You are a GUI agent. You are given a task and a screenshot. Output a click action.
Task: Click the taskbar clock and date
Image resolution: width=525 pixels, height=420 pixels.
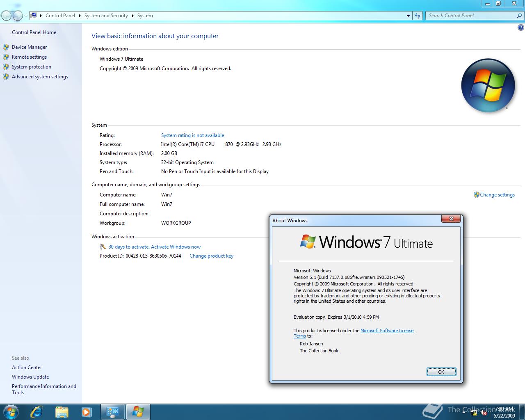pos(504,412)
